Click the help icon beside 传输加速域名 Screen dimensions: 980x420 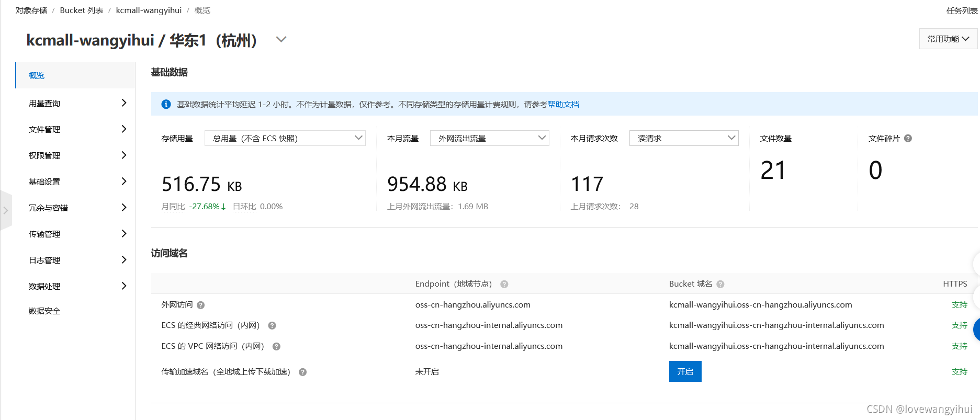click(302, 372)
